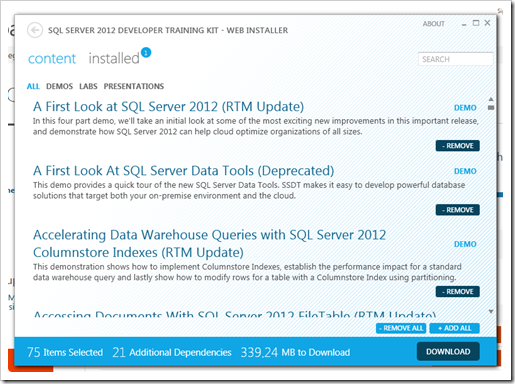Click the DOWNLOAD button
The image size is (515, 384).
coord(448,352)
